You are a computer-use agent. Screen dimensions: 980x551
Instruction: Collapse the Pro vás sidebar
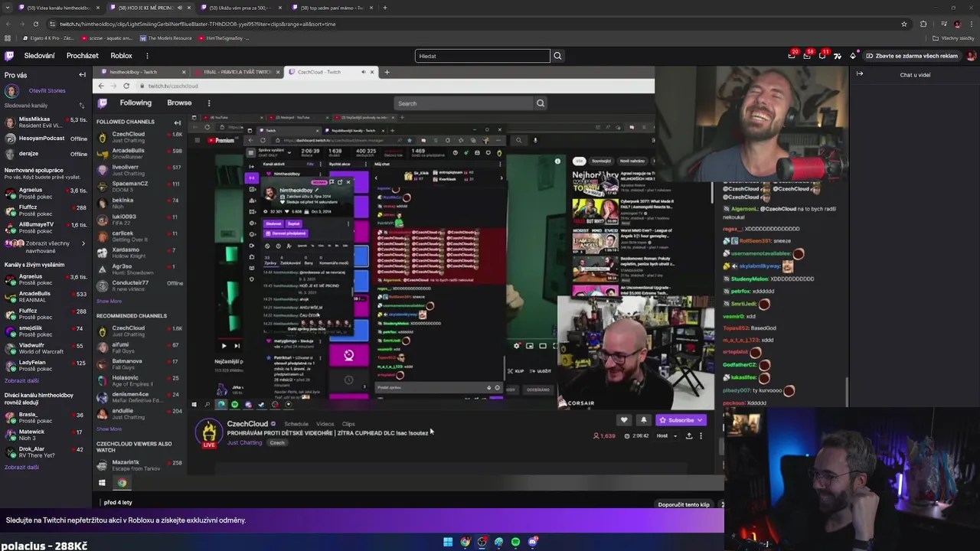[82, 75]
